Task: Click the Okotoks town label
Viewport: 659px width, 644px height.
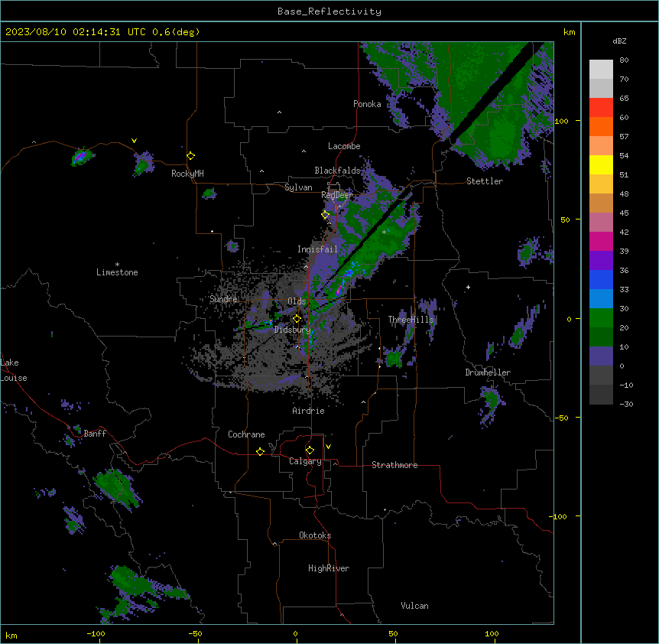Action: click(x=315, y=535)
